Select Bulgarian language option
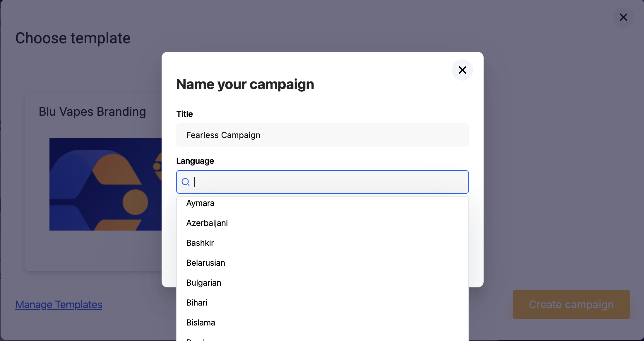This screenshot has height=341, width=644. click(204, 282)
